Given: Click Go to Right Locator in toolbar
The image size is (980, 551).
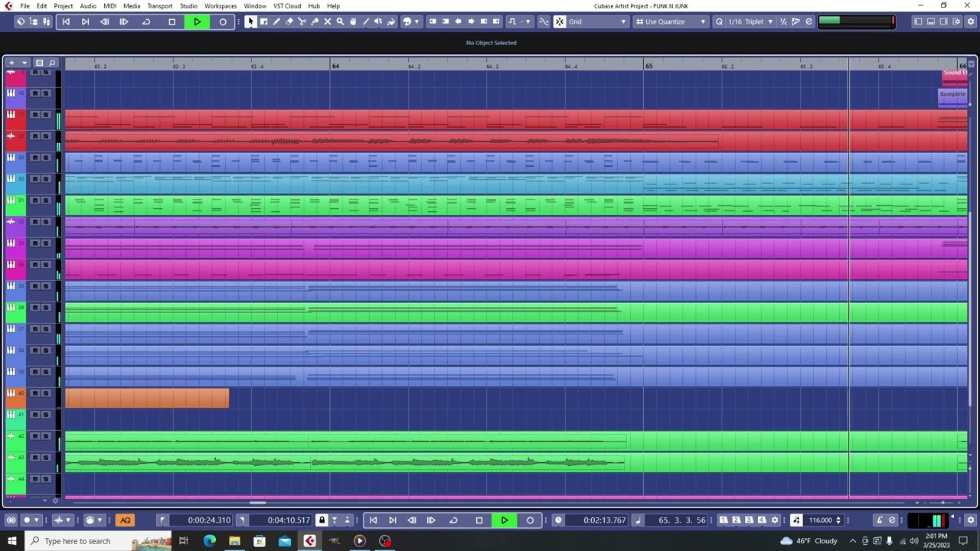Looking at the screenshot, I should [85, 21].
